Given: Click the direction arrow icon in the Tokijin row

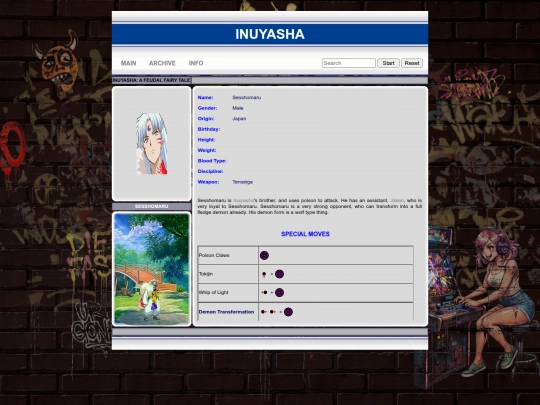Looking at the screenshot, I should pos(264,274).
